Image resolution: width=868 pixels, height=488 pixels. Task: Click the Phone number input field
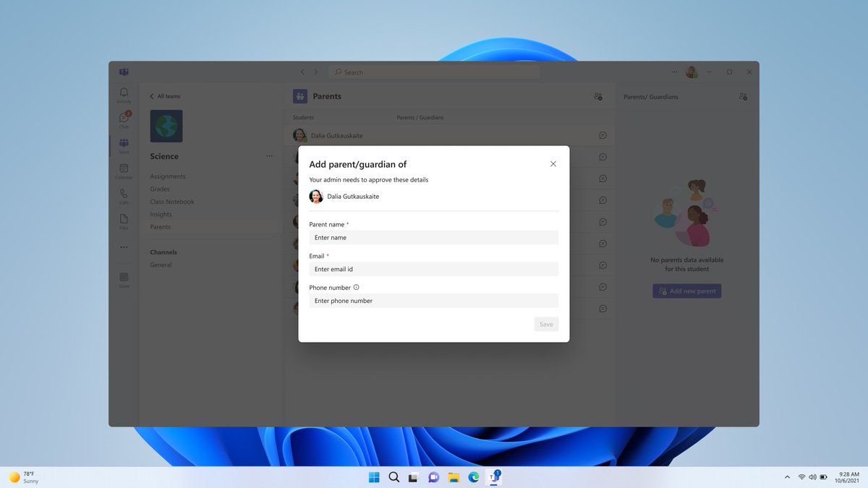tap(434, 301)
